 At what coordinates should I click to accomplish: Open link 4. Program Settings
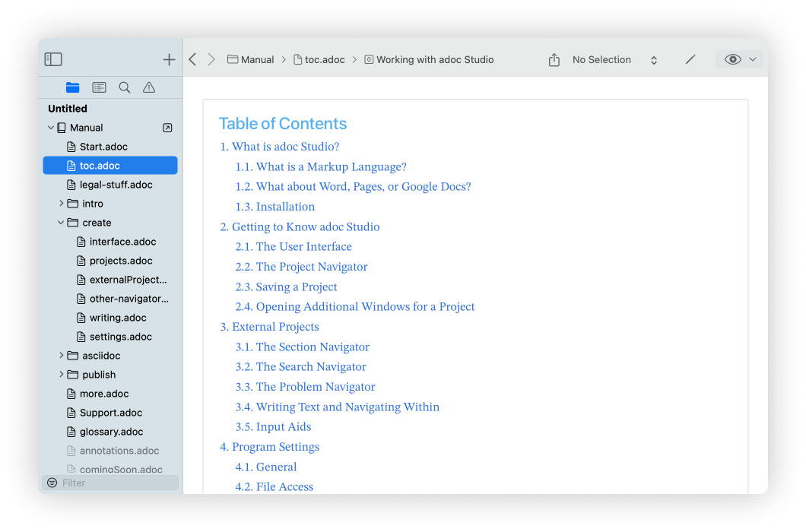pos(269,447)
